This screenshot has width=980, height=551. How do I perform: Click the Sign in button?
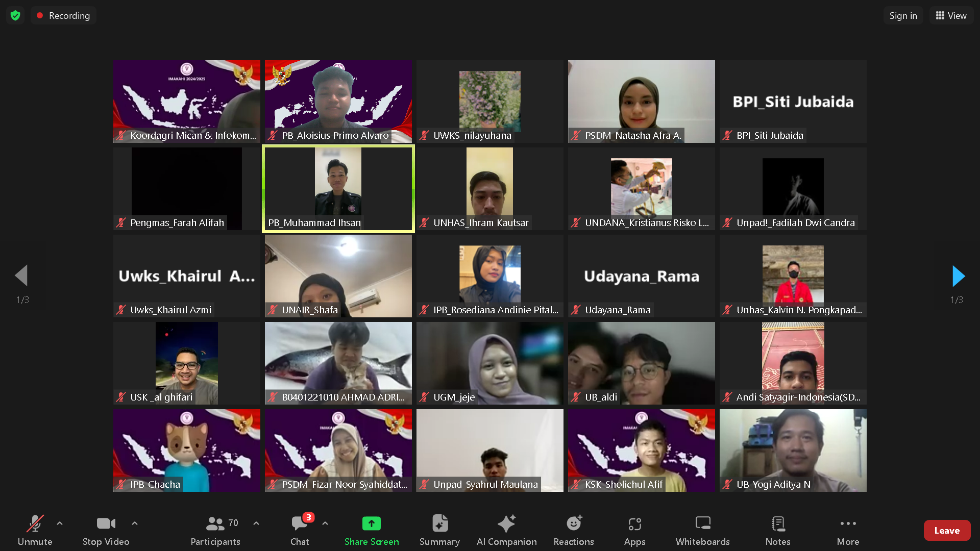point(903,15)
